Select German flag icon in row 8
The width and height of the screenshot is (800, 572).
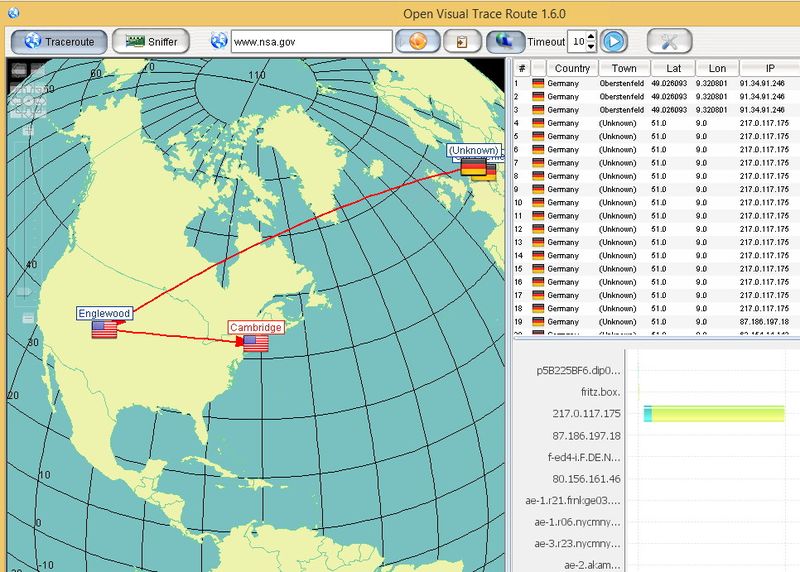(x=538, y=176)
